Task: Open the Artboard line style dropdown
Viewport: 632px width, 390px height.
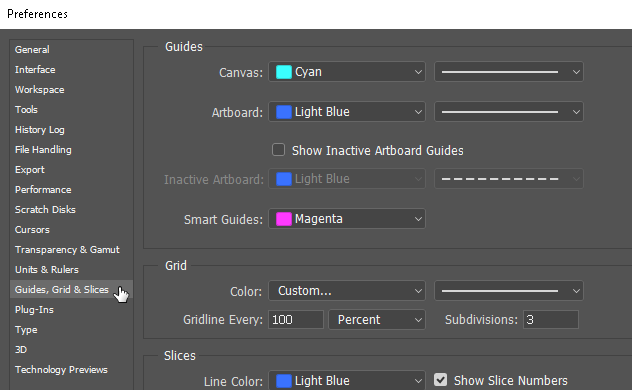Action: (x=509, y=112)
